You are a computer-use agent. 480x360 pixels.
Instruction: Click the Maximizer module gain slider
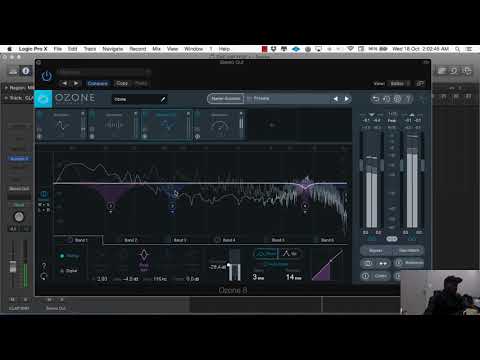(241, 124)
